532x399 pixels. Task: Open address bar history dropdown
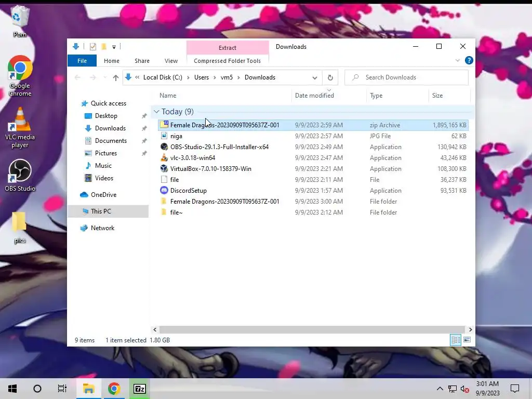coord(314,78)
